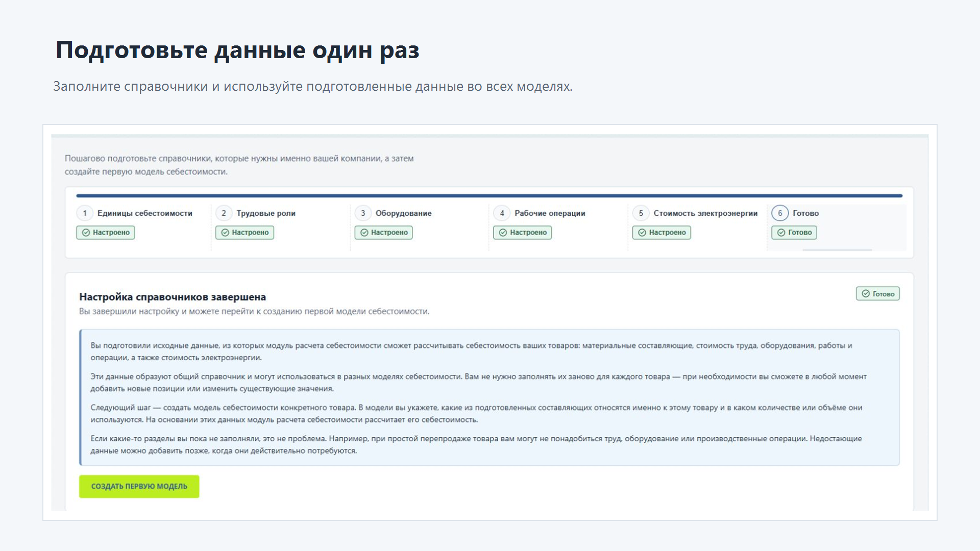Click "Готово" badge under step 6
Image resolution: width=980 pixels, height=551 pixels.
coord(794,233)
